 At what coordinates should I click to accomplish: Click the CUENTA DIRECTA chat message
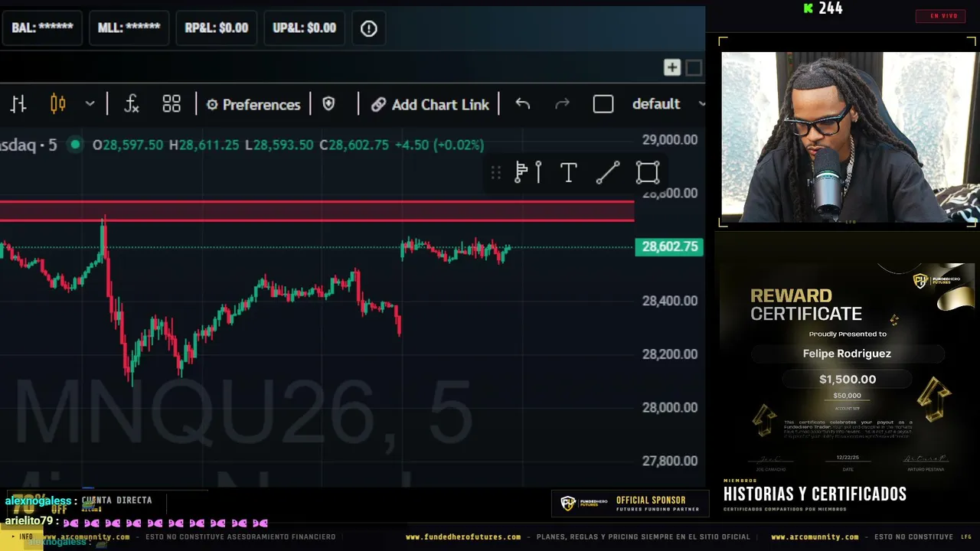(x=116, y=500)
